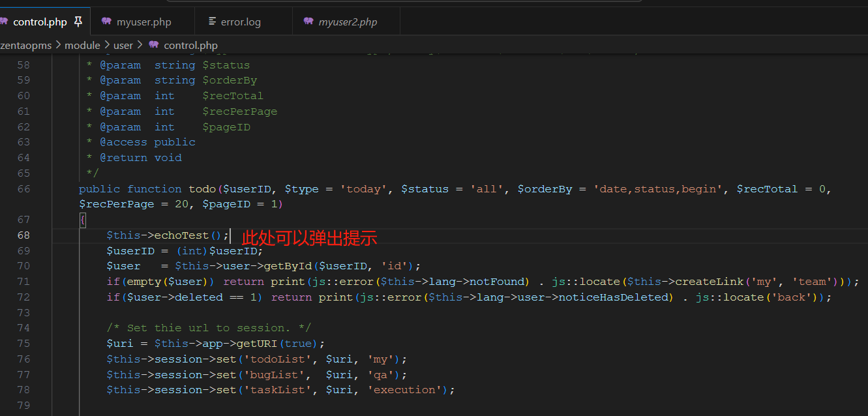Click the todo function name
The image size is (868, 416).
(x=202, y=189)
